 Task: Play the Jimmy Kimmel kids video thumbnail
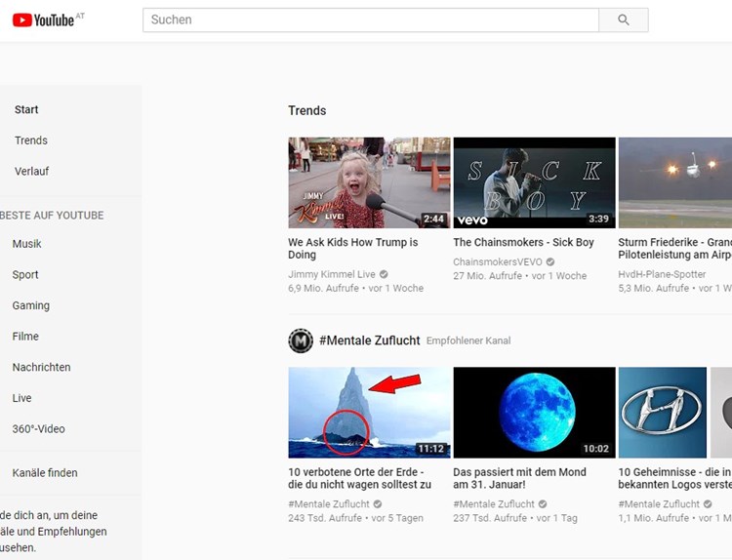pos(369,182)
